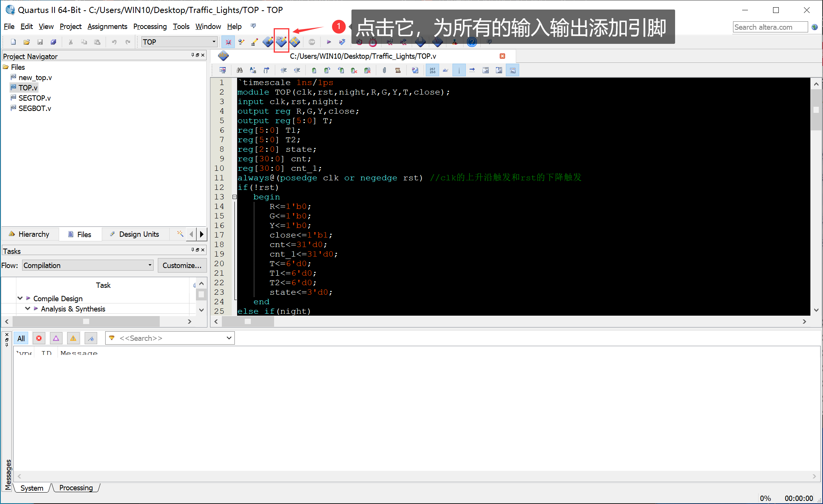Select the Find tool in the editor toolbar
The width and height of the screenshot is (823, 504).
tap(240, 70)
